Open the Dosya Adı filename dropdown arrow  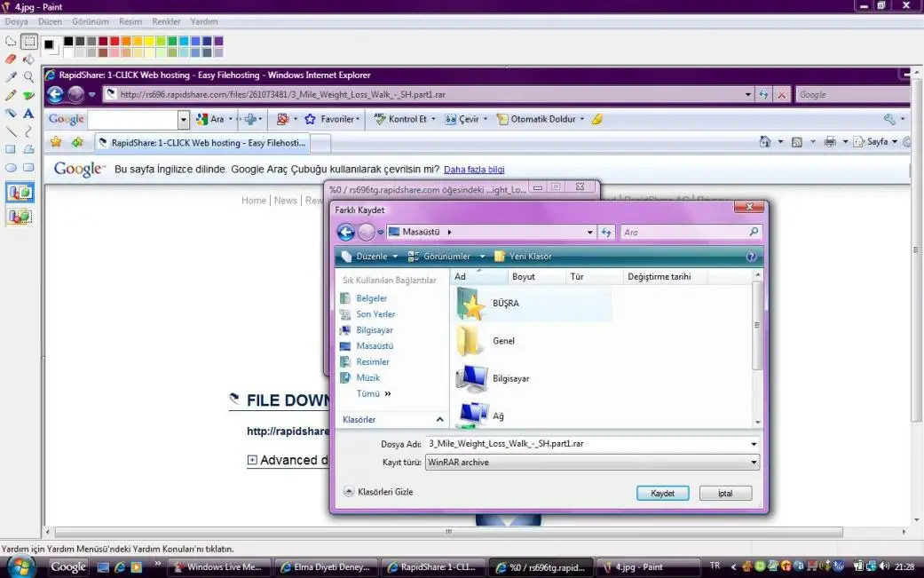754,444
